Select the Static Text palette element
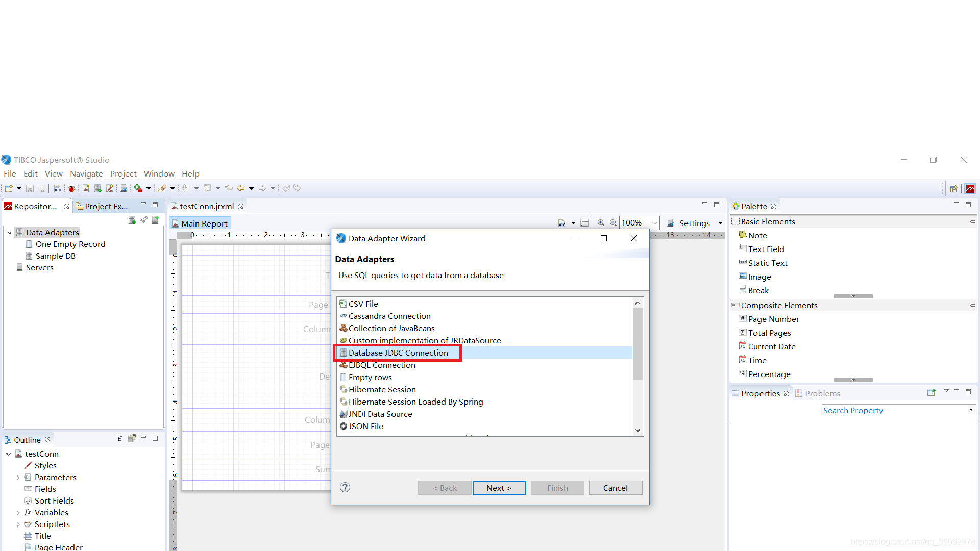 click(763, 263)
